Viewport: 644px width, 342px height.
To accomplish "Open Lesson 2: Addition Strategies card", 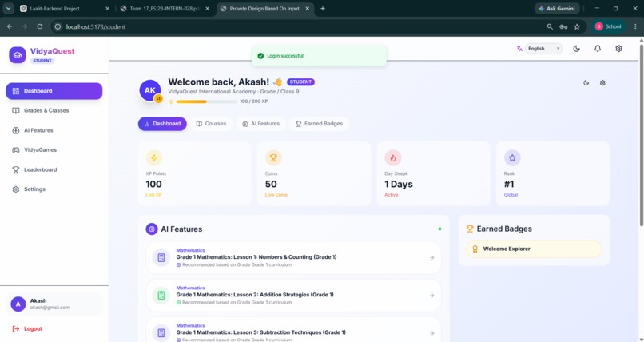I will point(293,296).
